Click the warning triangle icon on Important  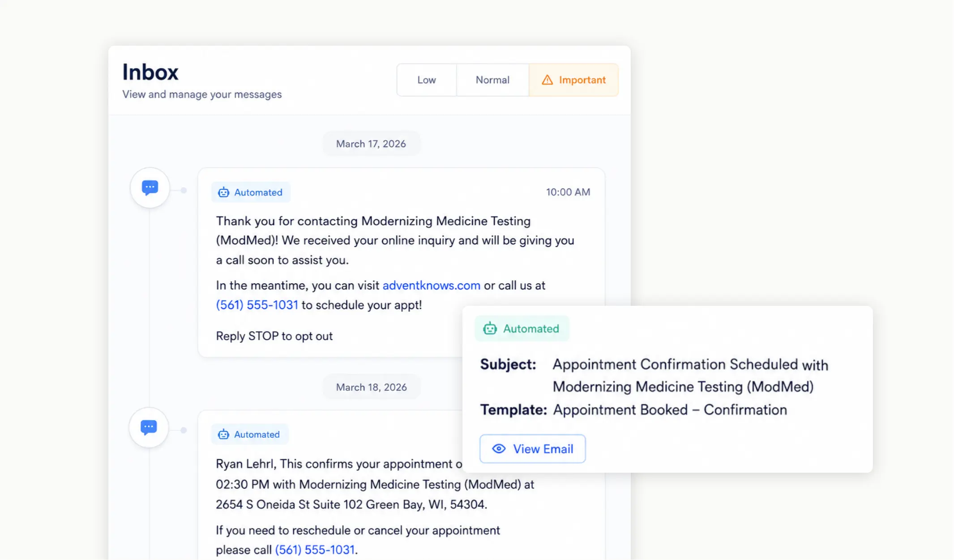click(547, 80)
